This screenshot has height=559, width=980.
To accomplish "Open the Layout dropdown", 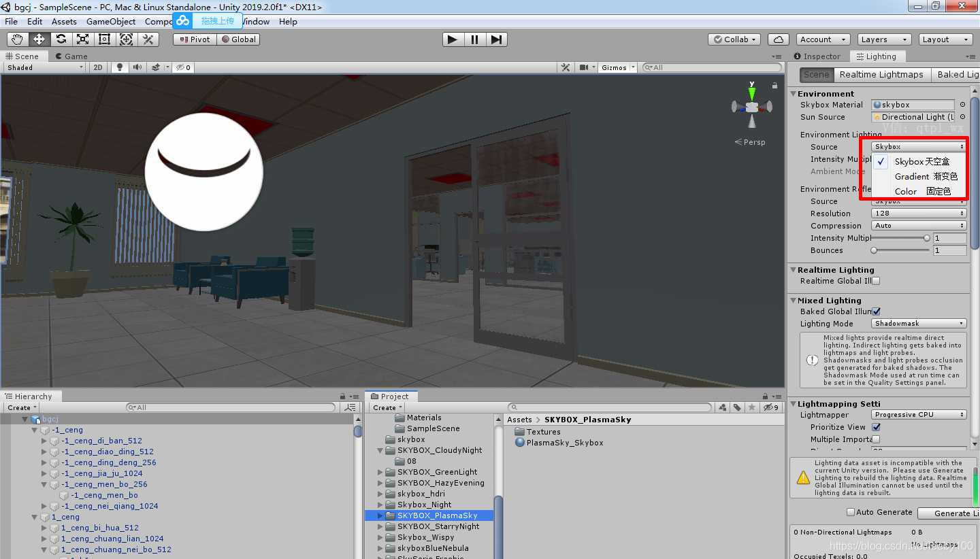I will click(945, 39).
